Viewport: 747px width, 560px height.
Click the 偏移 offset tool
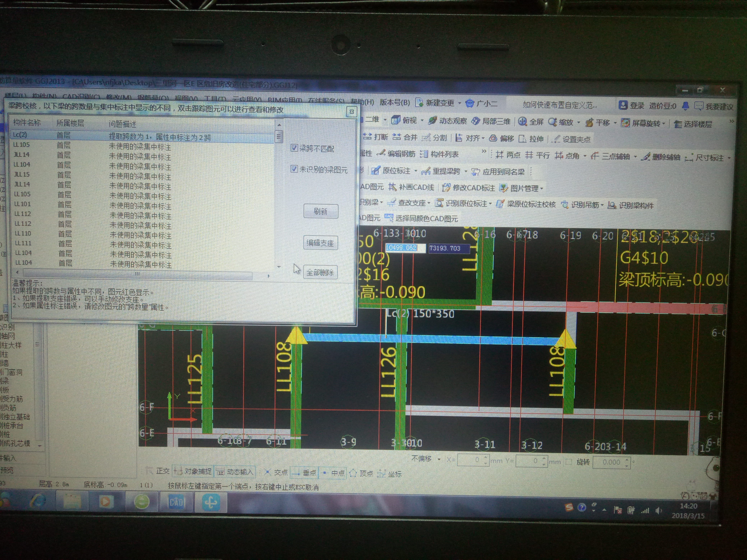point(502,138)
